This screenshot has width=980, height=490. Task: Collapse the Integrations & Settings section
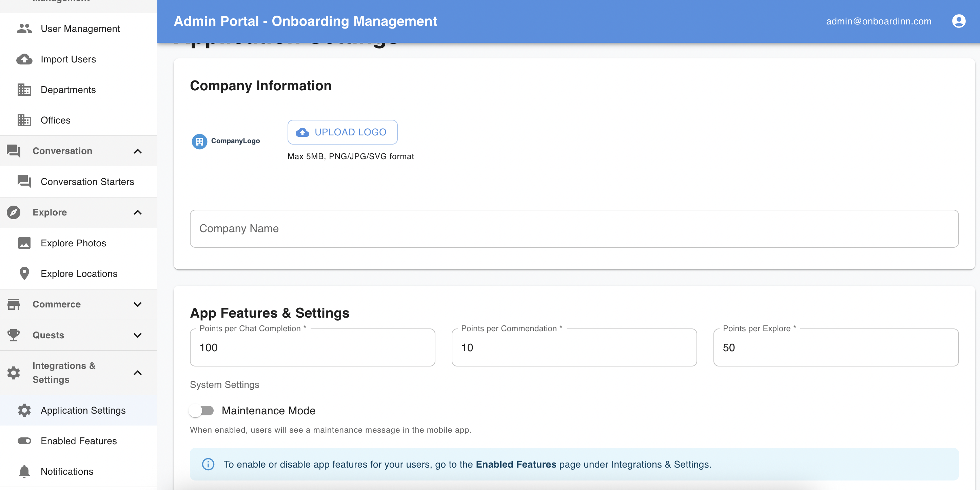point(137,373)
